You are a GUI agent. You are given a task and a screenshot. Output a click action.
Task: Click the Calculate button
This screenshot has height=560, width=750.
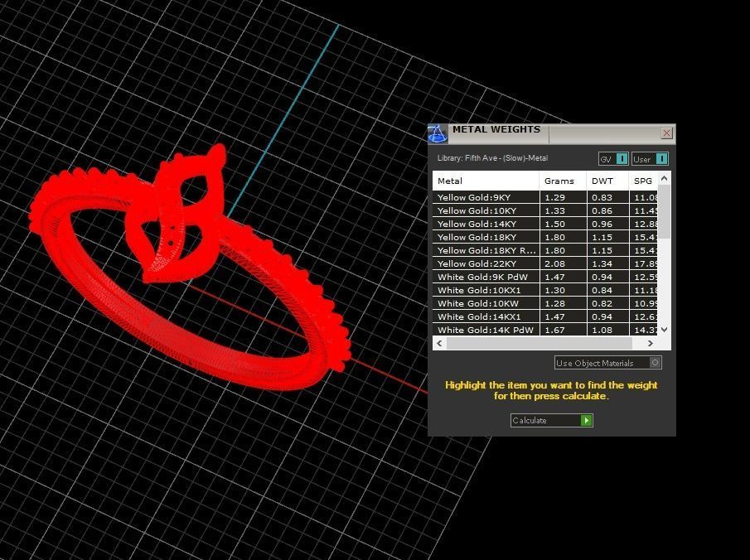(551, 420)
